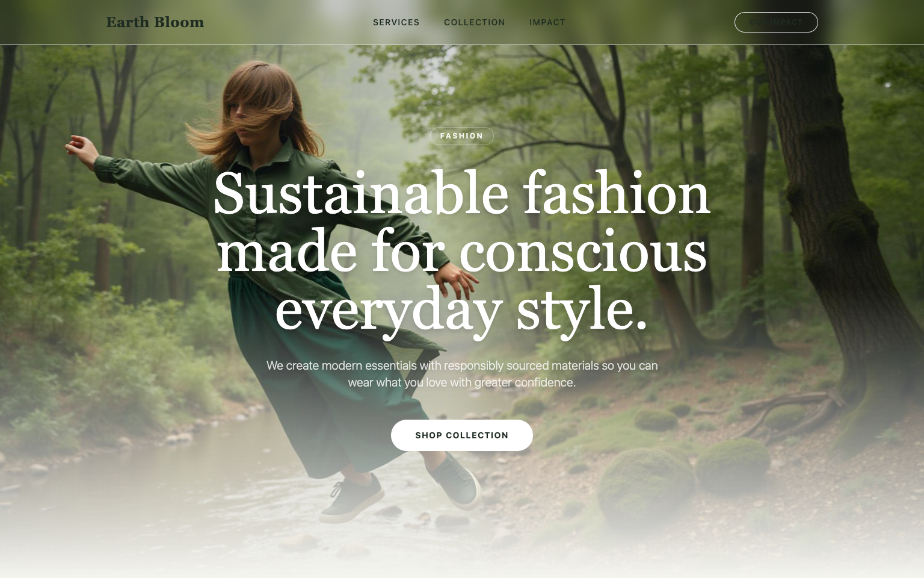Click the "everyday style." headline line
This screenshot has height=578, width=924.
(462, 309)
